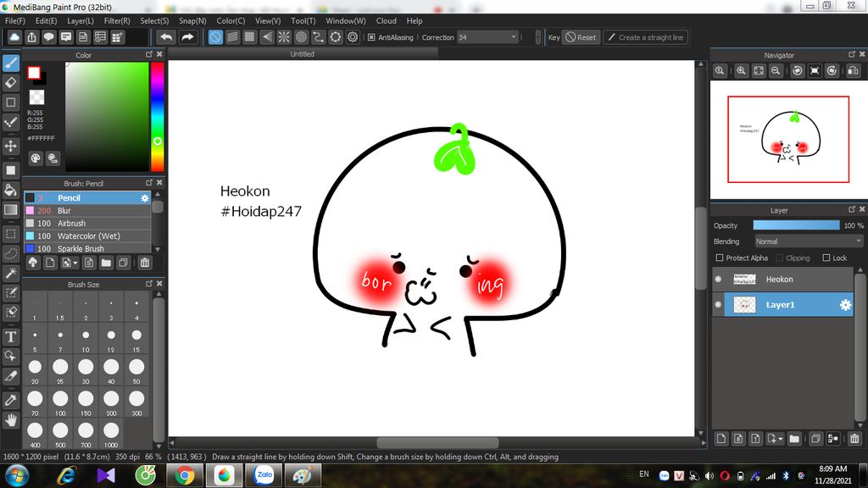This screenshot has width=868, height=488.
Task: Select the Bucket fill tool
Action: pos(10,190)
